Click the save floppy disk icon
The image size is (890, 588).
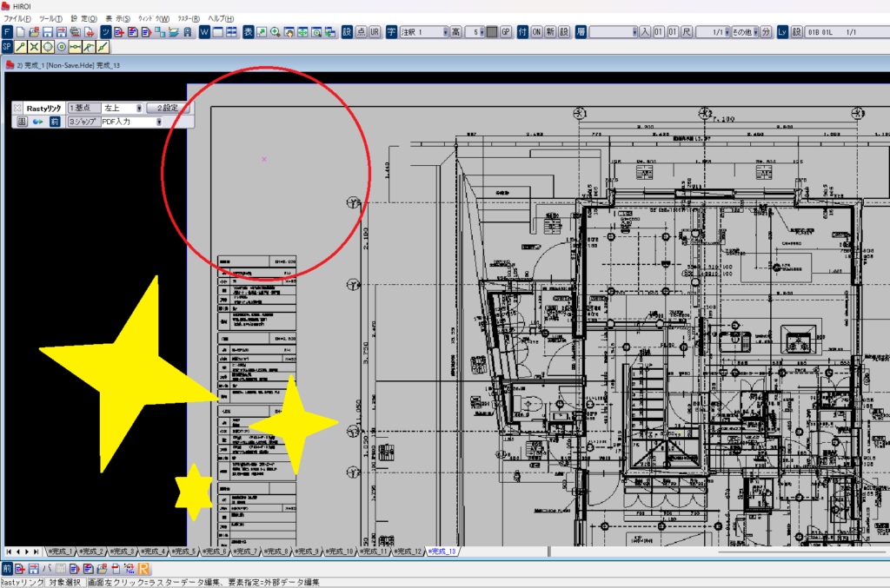(49, 32)
